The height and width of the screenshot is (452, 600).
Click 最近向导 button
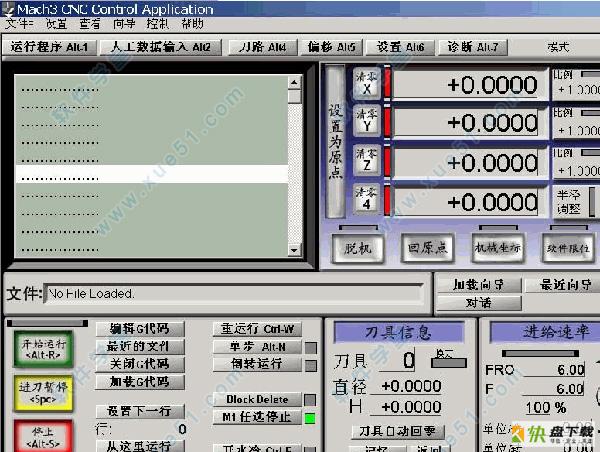(x=564, y=285)
